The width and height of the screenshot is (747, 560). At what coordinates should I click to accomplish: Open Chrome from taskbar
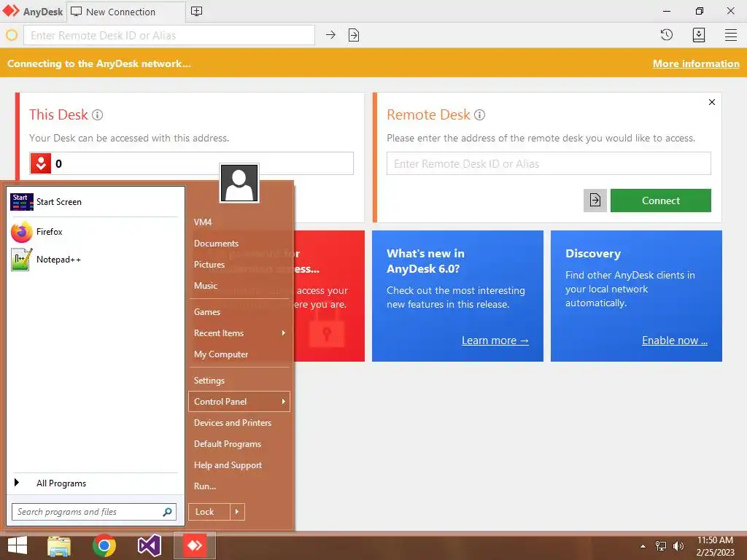point(104,545)
